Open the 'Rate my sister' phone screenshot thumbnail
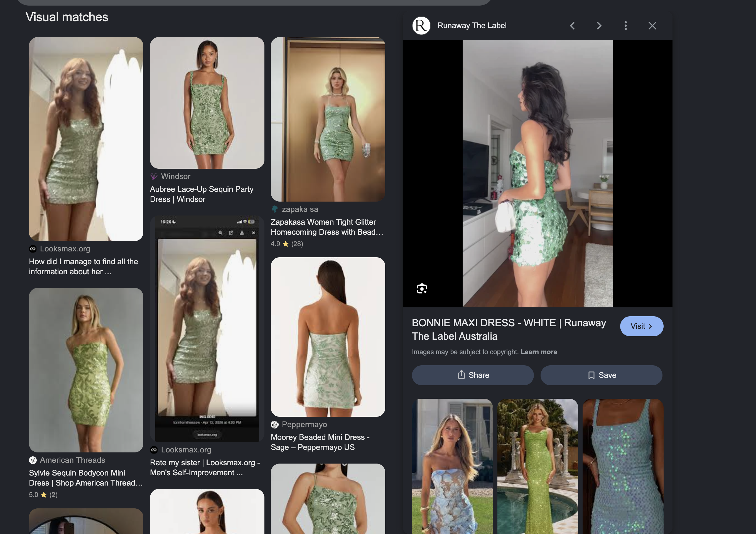 click(207, 329)
